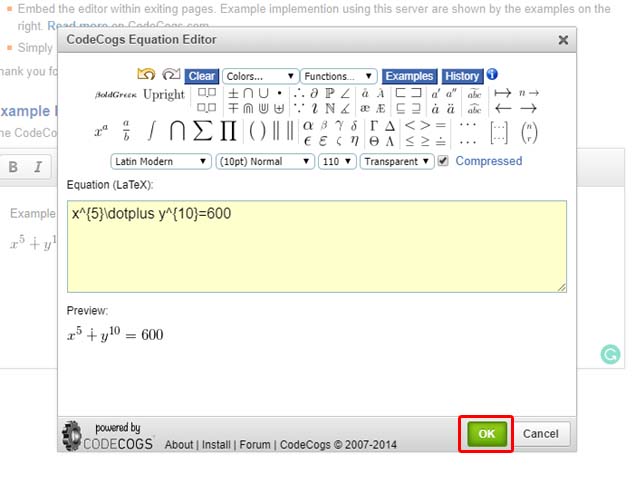Insert capital Lambda symbol
The height and width of the screenshot is (480, 640).
pyautogui.click(x=390, y=141)
